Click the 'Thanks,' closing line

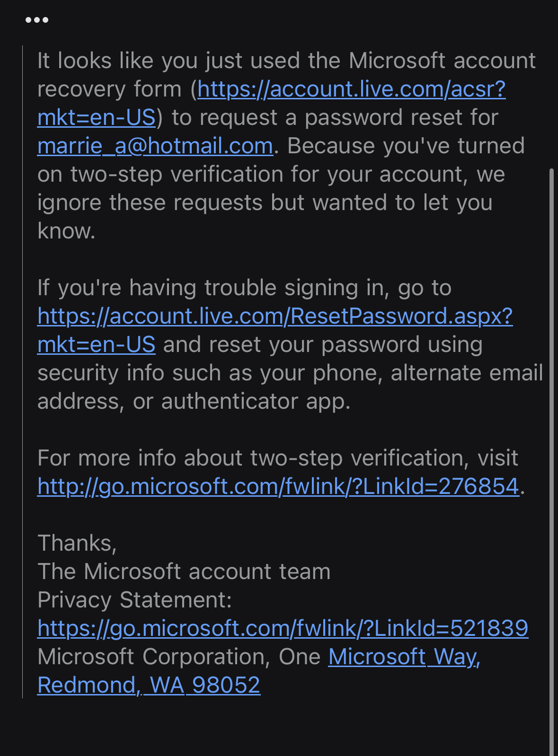pos(77,543)
